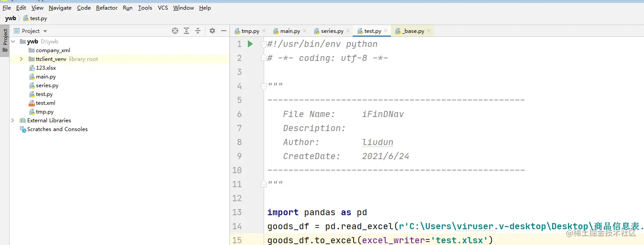Run the script via the green gutter arrow

(x=250, y=44)
